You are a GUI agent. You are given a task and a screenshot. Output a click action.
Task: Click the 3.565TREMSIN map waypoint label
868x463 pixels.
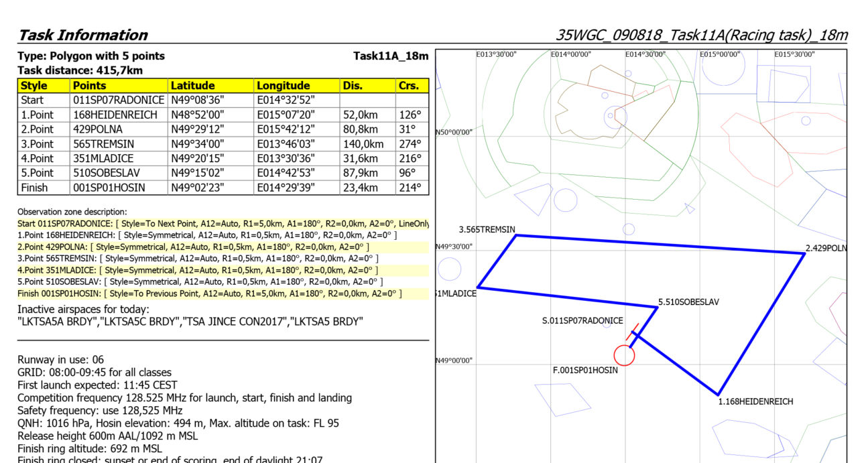pos(487,229)
